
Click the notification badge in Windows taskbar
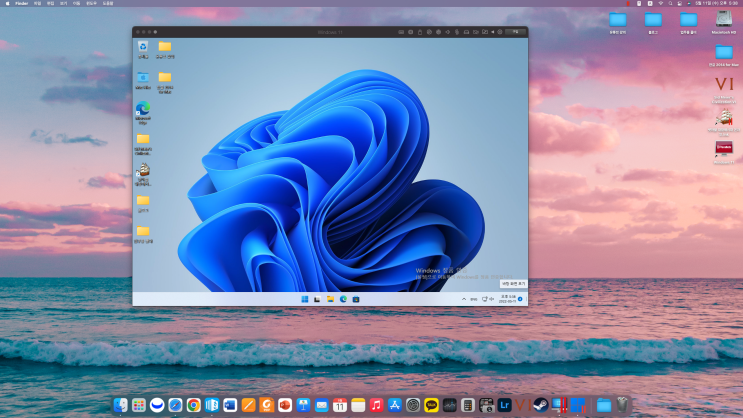point(520,299)
